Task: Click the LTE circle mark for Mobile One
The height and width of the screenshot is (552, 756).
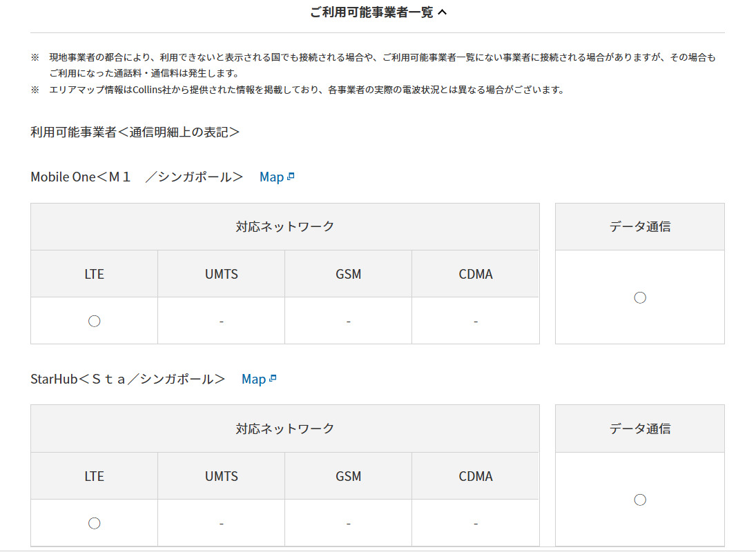Action: click(x=95, y=321)
